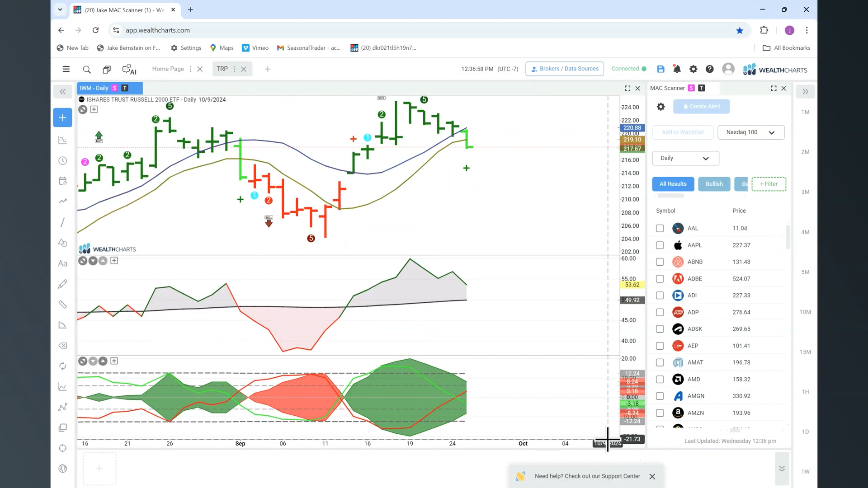Open notifications bell in top bar
868x488 pixels.
click(x=677, y=69)
